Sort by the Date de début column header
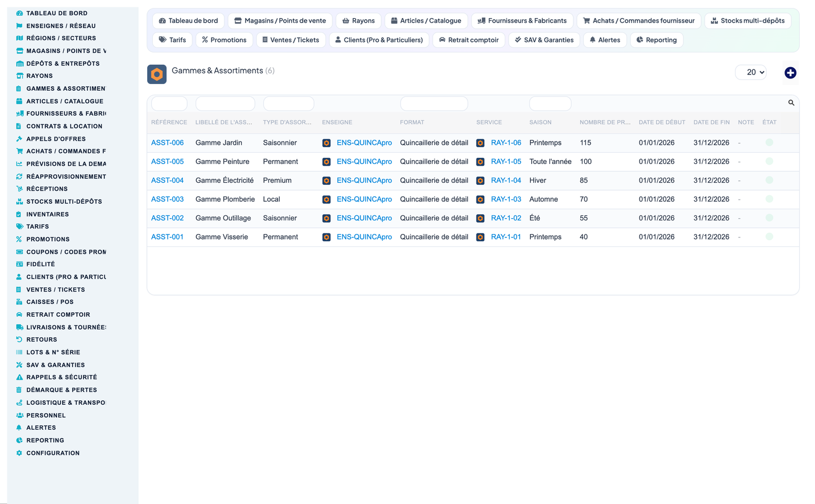This screenshot has width=815, height=504. pos(662,122)
